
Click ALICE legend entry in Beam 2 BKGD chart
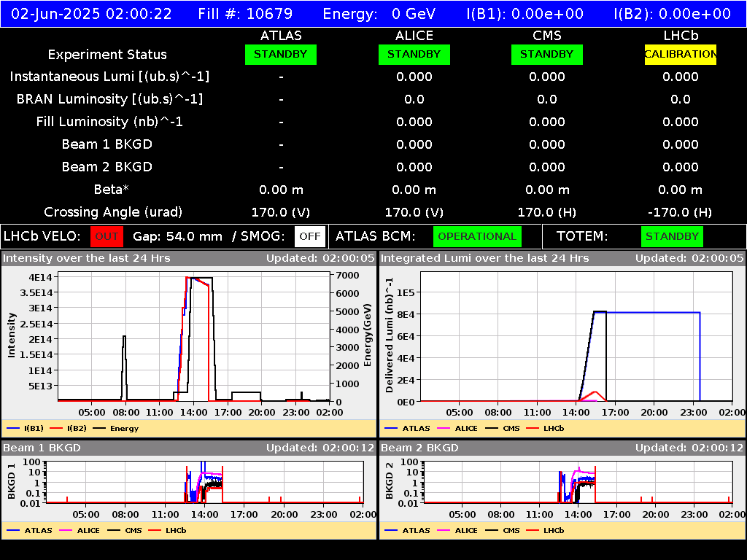pos(457,530)
